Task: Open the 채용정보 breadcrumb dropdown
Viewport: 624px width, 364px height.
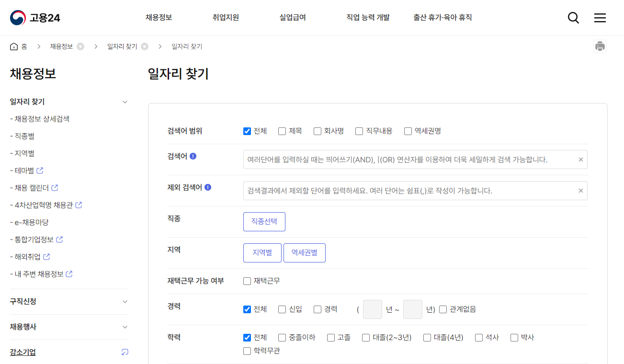Action: pos(80,46)
